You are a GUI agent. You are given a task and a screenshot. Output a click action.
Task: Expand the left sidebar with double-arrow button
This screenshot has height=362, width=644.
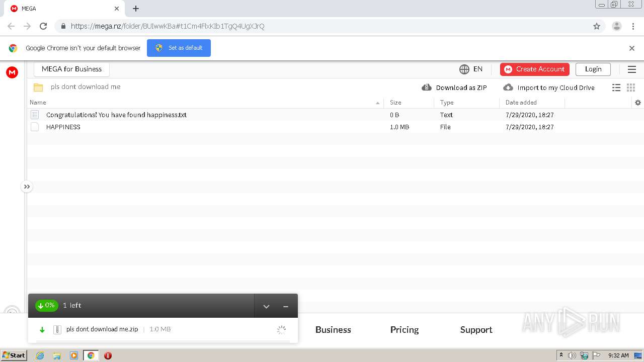coord(27,187)
